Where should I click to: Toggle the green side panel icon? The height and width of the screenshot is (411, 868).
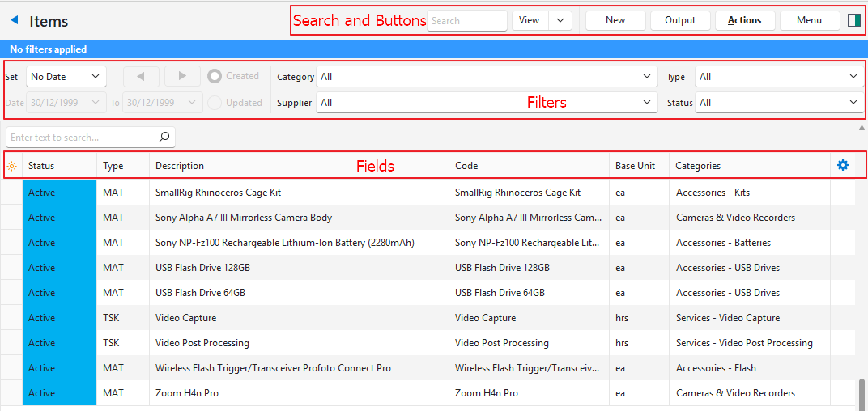click(854, 20)
